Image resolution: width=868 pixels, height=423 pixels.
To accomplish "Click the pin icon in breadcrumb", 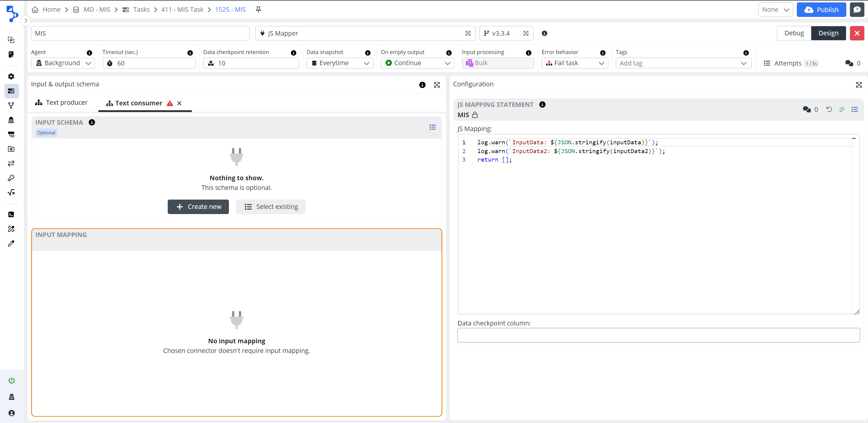I will pos(258,9).
